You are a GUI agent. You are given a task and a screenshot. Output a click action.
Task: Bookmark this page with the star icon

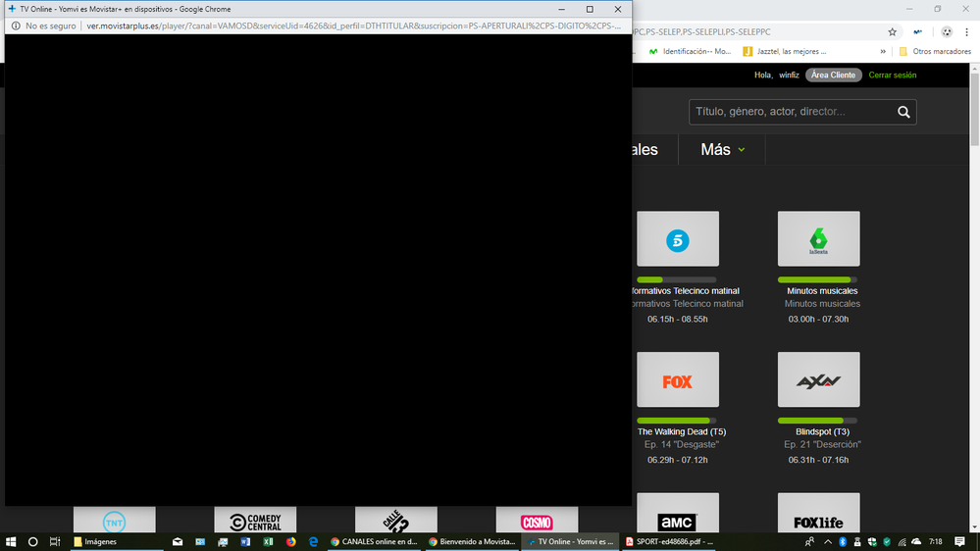point(892,32)
